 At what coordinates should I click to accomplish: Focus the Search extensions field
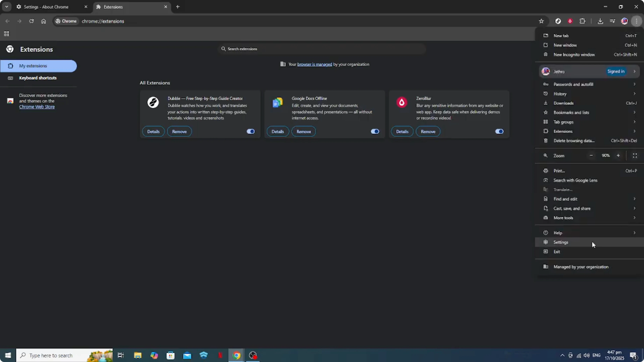point(322,49)
